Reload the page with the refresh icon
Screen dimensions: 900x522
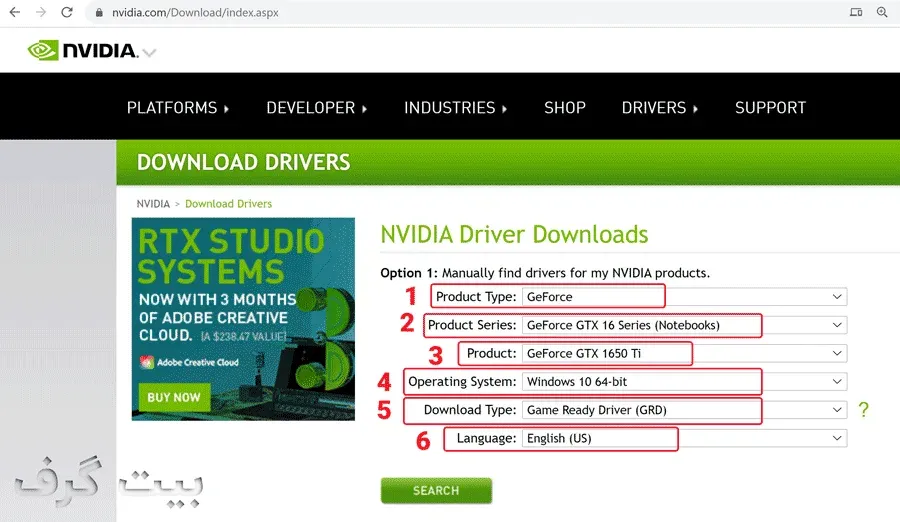point(67,12)
